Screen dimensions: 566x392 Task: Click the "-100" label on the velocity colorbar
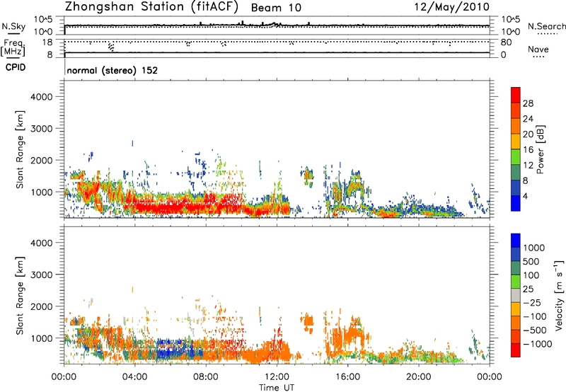point(535,316)
